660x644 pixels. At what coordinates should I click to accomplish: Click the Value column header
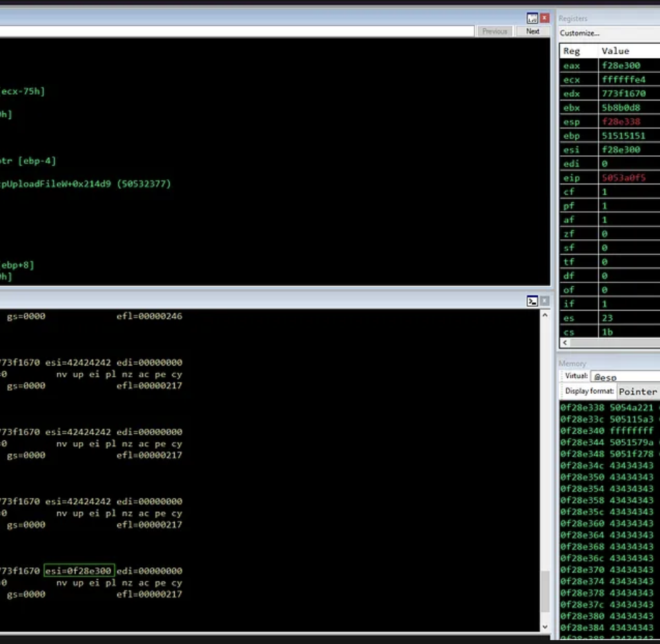point(615,51)
